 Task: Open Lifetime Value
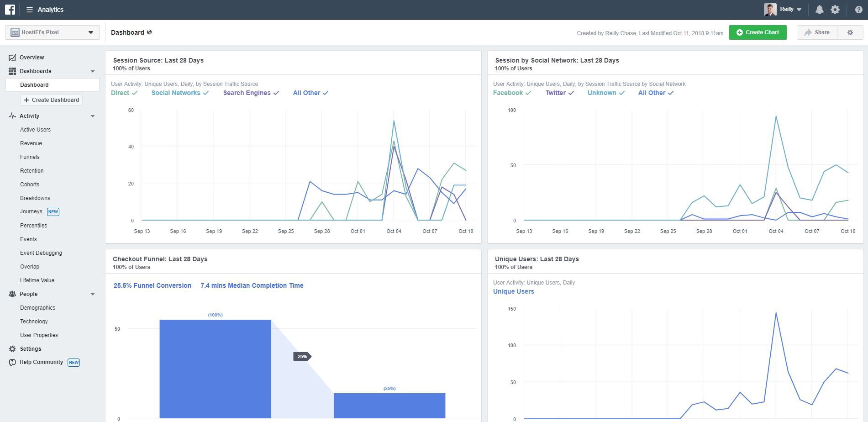coord(37,280)
